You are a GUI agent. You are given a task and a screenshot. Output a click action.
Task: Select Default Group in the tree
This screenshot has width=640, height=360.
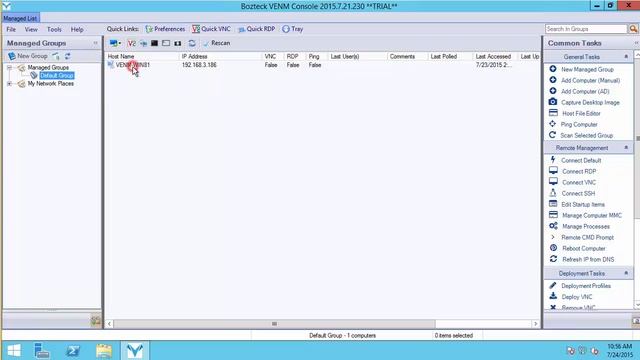coord(57,76)
